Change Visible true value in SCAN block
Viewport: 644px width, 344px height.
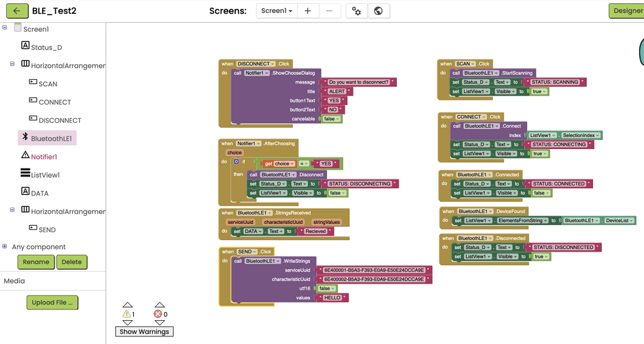point(539,92)
